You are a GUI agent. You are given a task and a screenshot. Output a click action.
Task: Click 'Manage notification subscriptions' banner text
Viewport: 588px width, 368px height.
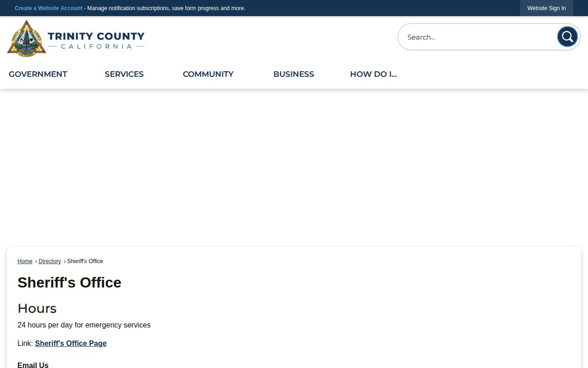[128, 8]
